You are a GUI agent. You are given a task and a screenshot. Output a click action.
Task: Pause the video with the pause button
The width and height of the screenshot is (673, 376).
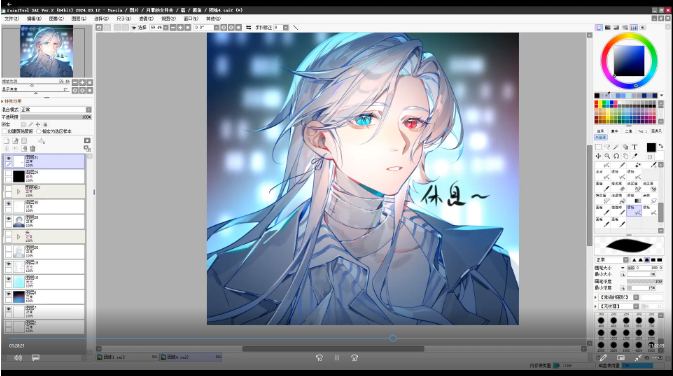click(x=337, y=358)
